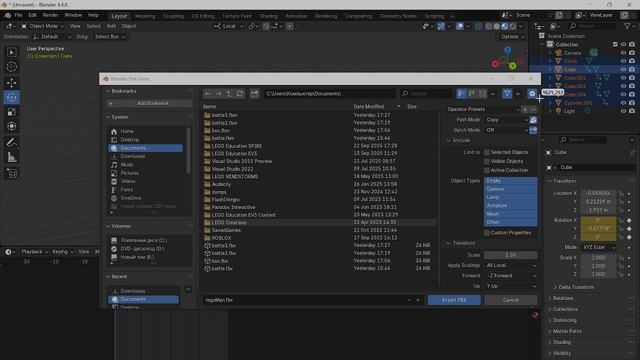Open the Operator Presets dropdown
Image resolution: width=640 pixels, height=360 pixels.
point(482,109)
